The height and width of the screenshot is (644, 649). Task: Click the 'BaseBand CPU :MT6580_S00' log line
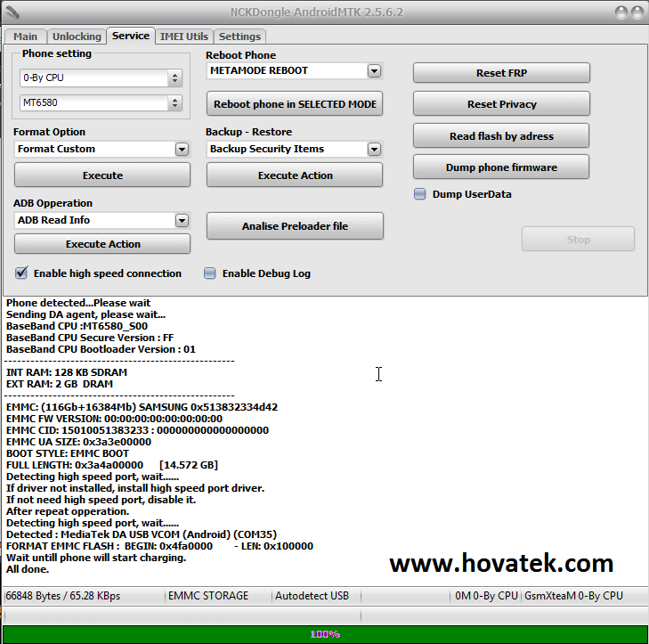[77, 326]
